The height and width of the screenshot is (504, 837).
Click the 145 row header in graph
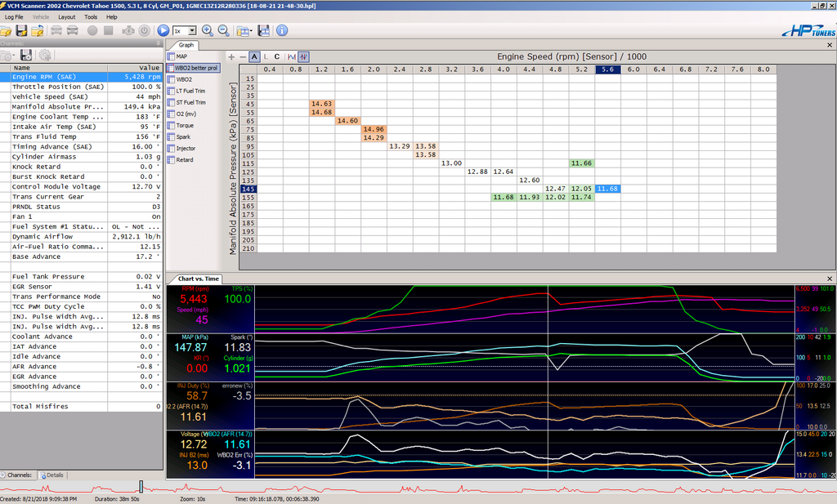(x=248, y=189)
